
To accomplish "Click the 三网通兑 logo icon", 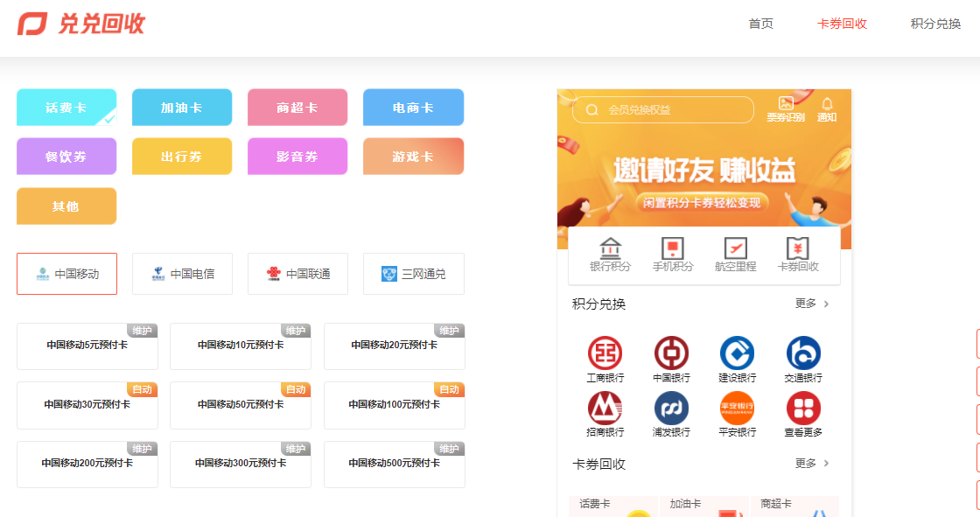I will 389,274.
